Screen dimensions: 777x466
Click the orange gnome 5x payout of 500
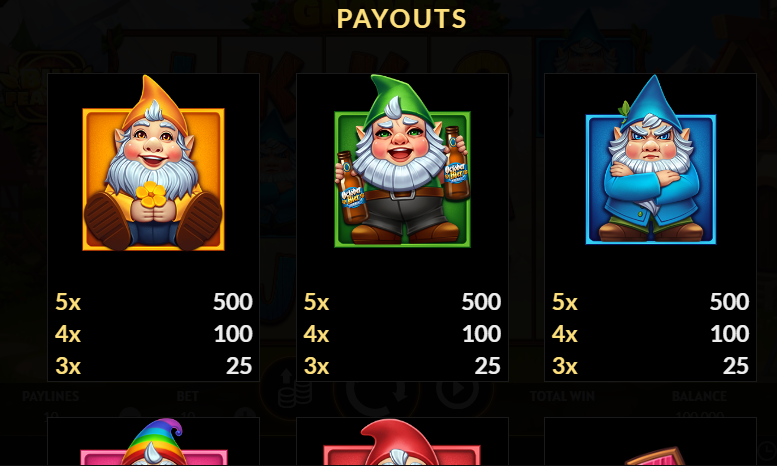(233, 301)
